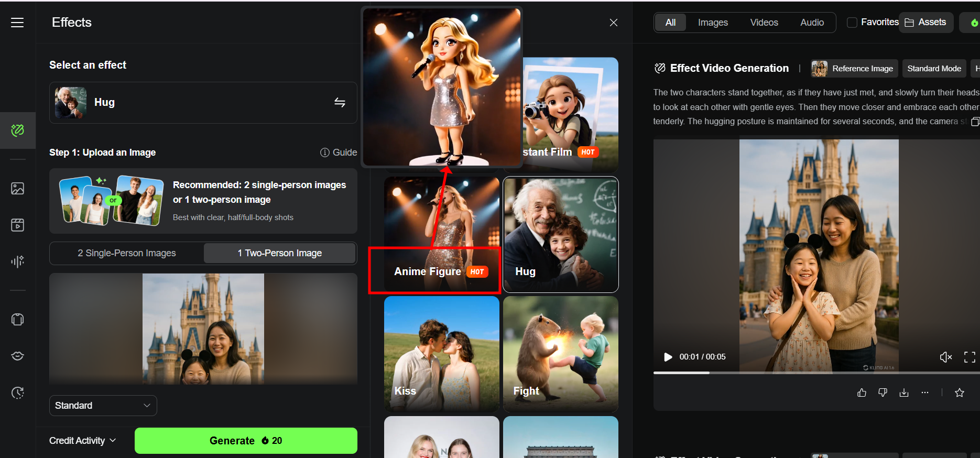Switch to the All filter tab
The height and width of the screenshot is (458, 980).
(670, 23)
